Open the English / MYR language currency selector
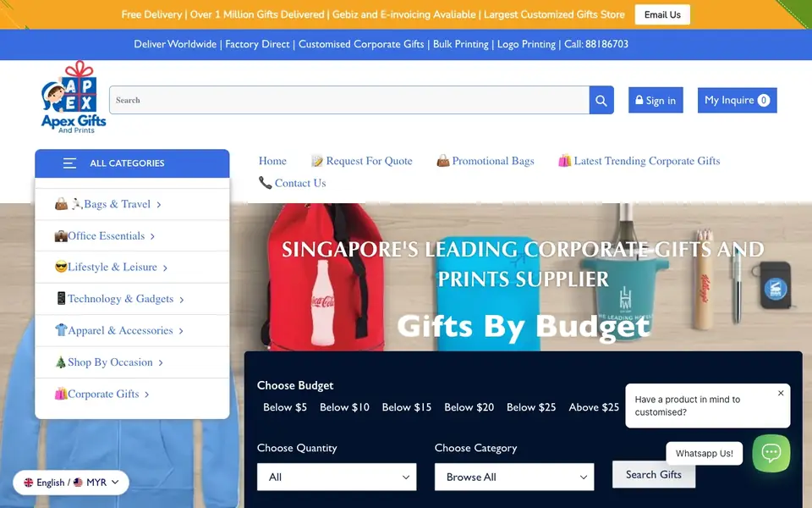The height and width of the screenshot is (508, 812). point(71,483)
